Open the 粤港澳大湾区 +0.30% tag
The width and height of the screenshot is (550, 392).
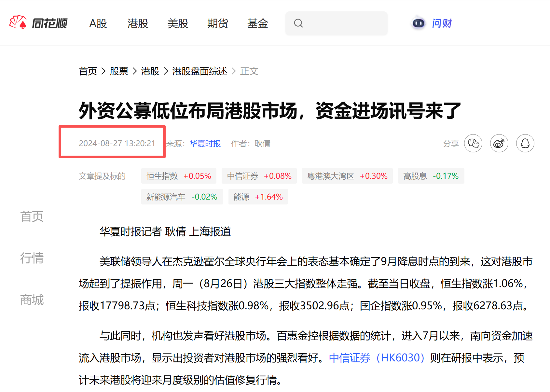click(x=347, y=176)
